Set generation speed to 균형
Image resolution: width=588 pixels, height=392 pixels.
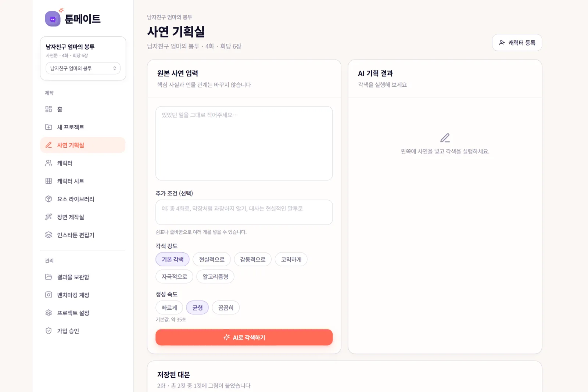coord(197,308)
